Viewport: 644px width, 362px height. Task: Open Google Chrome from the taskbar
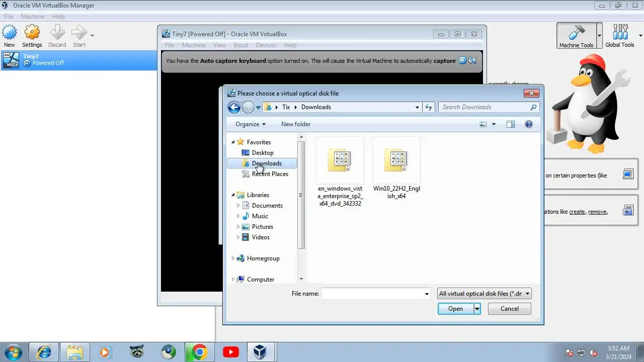199,352
